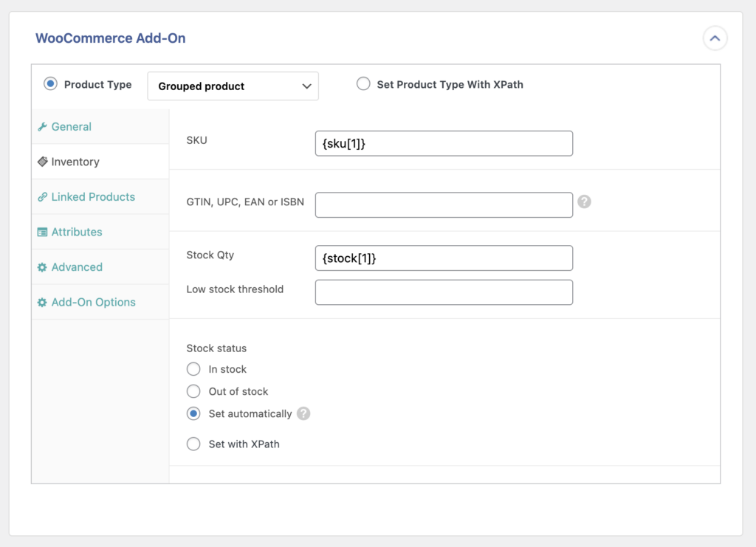Click the gear icon beside Add-On Options

[x=44, y=302]
